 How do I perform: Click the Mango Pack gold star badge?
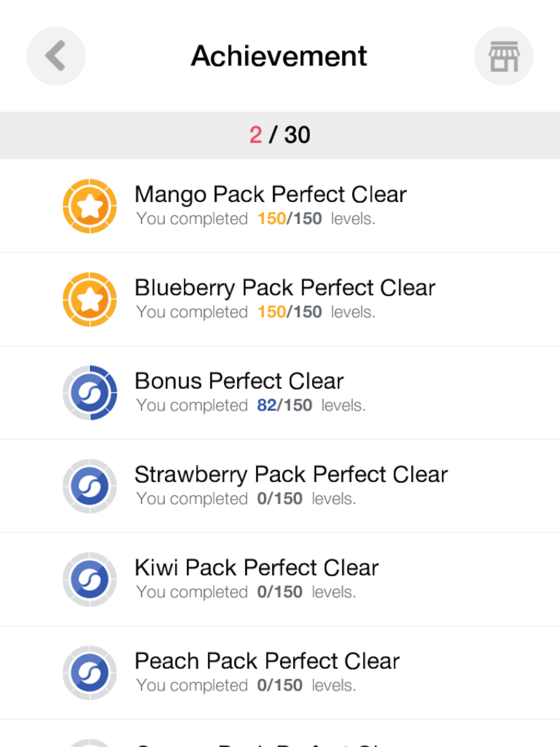90,206
